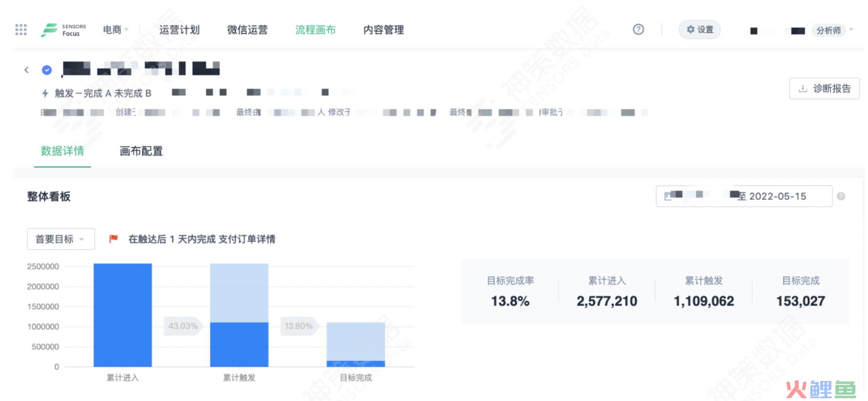
Task: Switch to the 画布配置 tab
Action: coord(142,151)
